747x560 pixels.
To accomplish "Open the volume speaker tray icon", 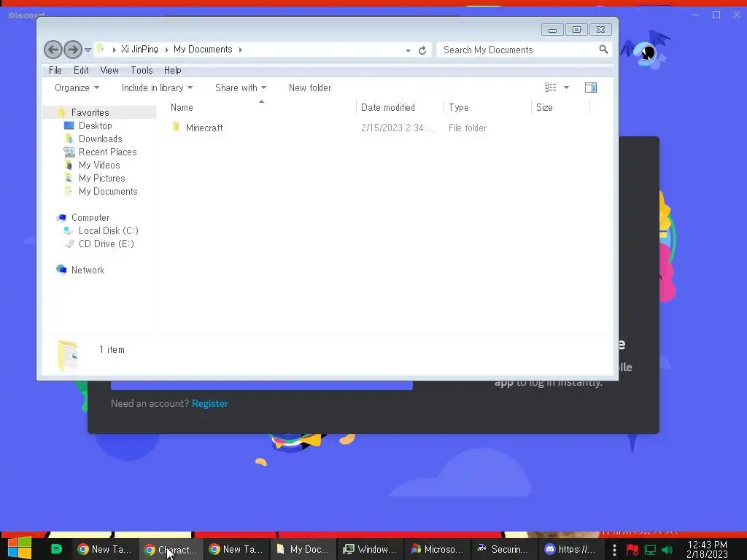I will tap(667, 550).
